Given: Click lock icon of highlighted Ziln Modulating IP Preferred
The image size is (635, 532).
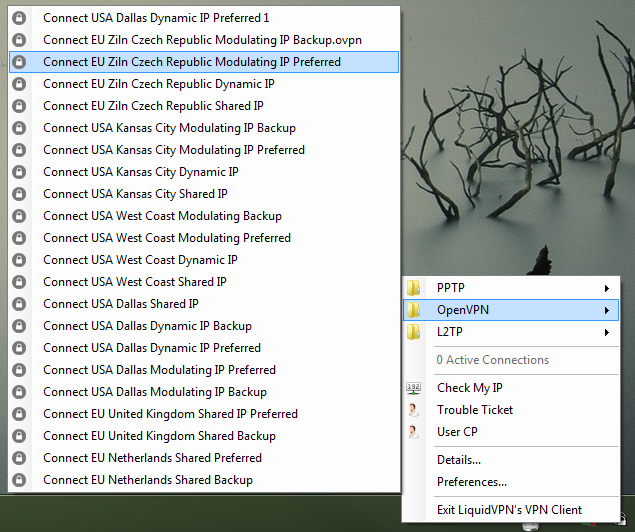Looking at the screenshot, I should click(19, 62).
